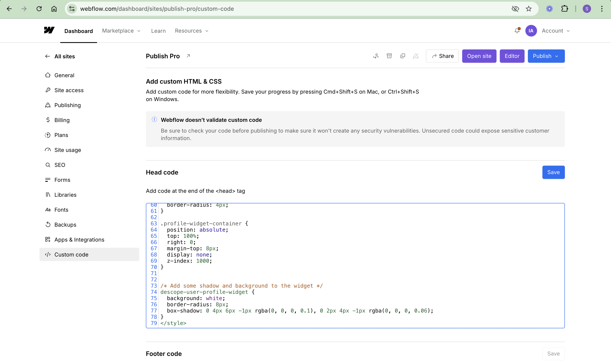Bookmark this page with star icon

pos(528,9)
